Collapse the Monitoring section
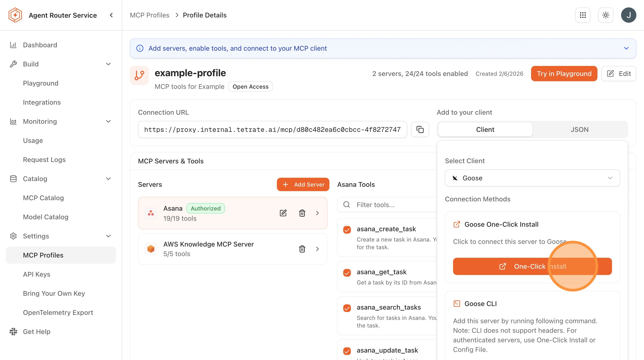 tap(108, 121)
